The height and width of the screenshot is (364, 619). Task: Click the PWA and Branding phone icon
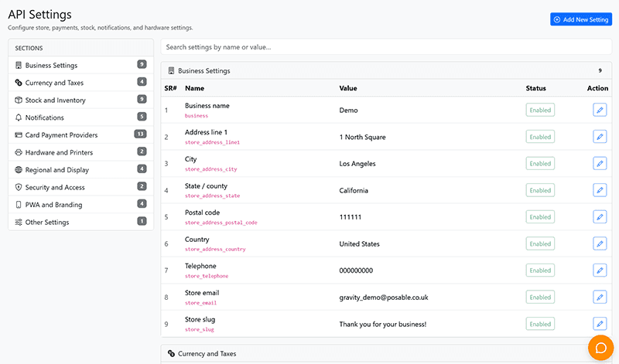point(19,205)
